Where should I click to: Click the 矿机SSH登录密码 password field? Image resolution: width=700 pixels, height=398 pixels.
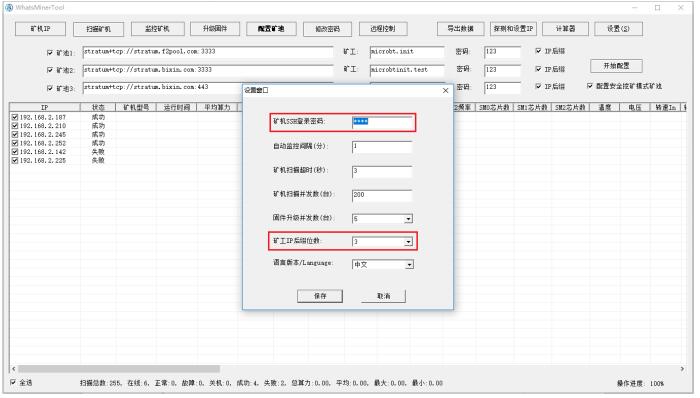click(x=382, y=122)
